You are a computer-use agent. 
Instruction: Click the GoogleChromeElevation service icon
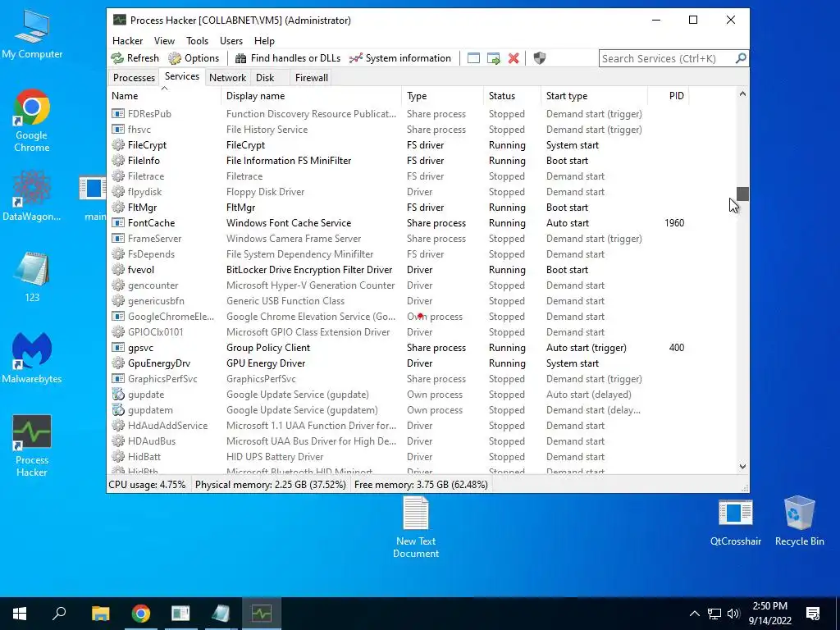click(118, 317)
